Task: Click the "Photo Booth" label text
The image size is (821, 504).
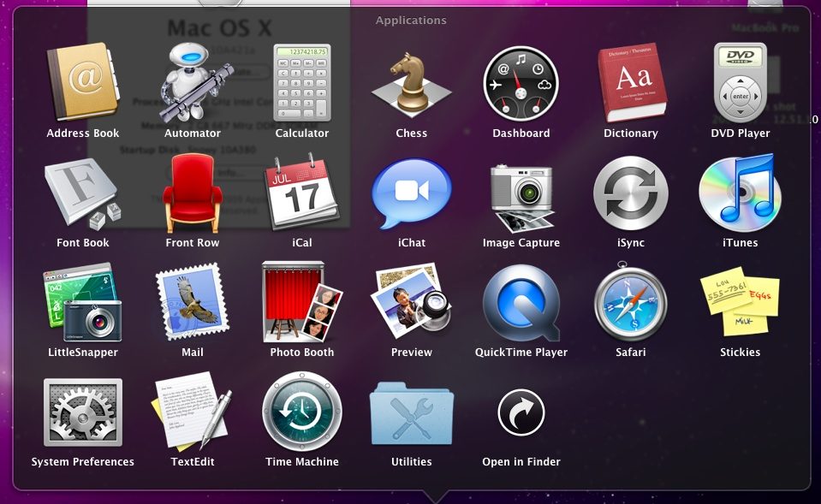Action: click(302, 353)
